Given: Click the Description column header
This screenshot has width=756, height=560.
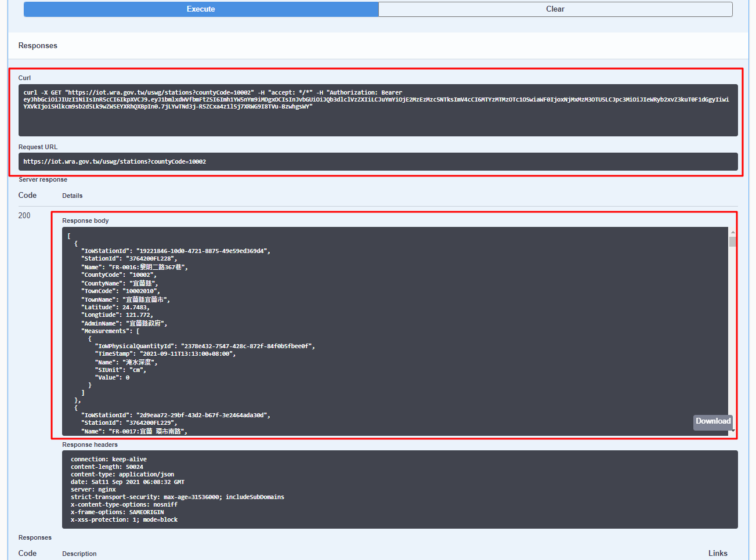Looking at the screenshot, I should tap(79, 554).
